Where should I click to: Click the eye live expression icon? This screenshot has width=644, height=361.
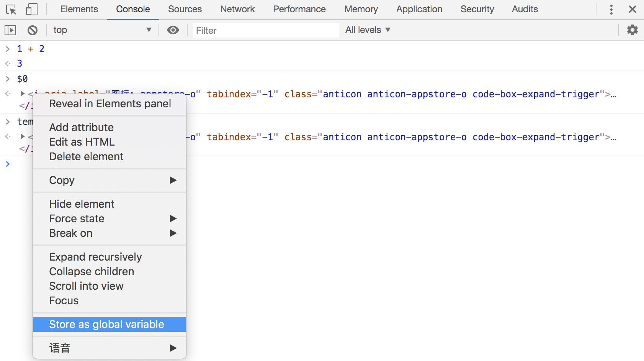(173, 30)
